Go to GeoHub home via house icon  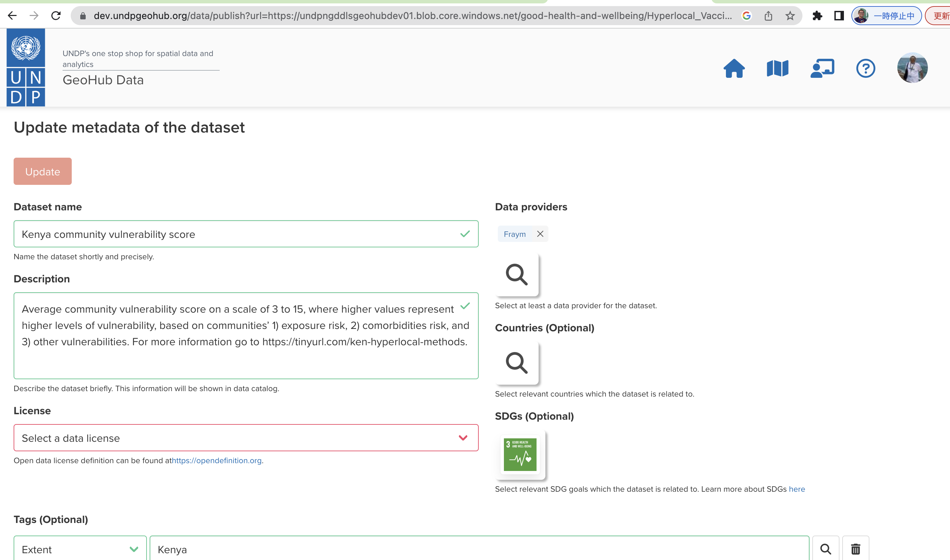[x=734, y=68]
